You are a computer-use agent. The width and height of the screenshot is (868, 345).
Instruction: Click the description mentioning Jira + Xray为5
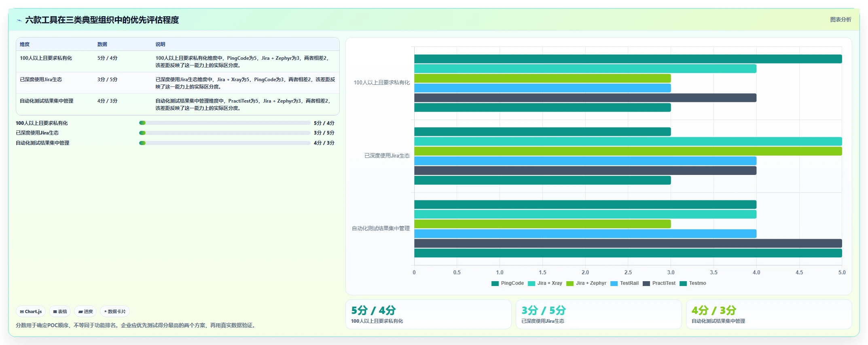(x=245, y=83)
